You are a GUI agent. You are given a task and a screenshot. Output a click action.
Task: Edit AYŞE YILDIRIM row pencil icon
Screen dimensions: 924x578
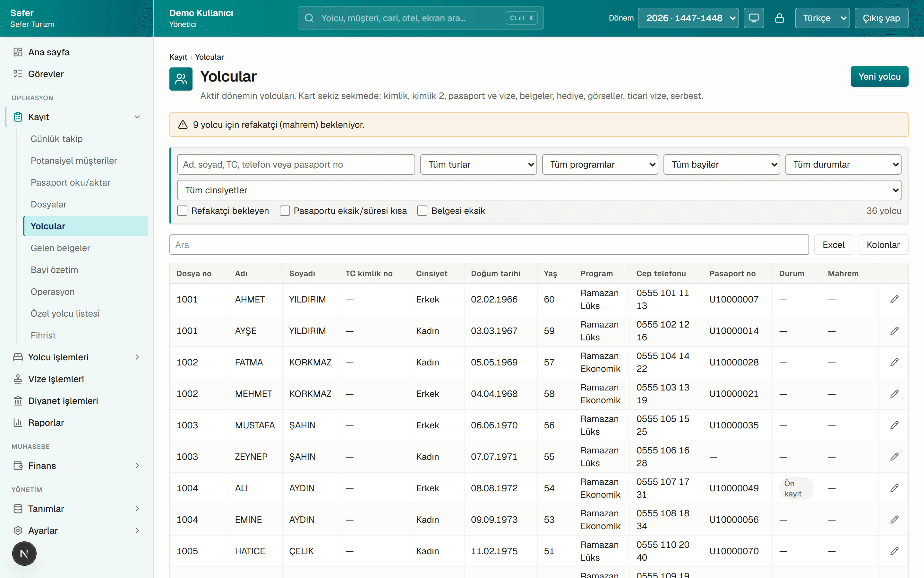point(894,331)
